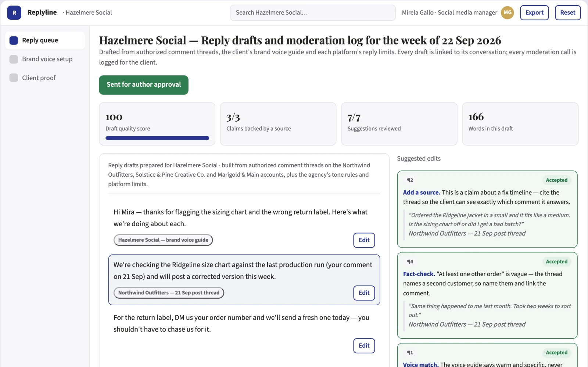Edit the return label paragraph

pyautogui.click(x=364, y=346)
